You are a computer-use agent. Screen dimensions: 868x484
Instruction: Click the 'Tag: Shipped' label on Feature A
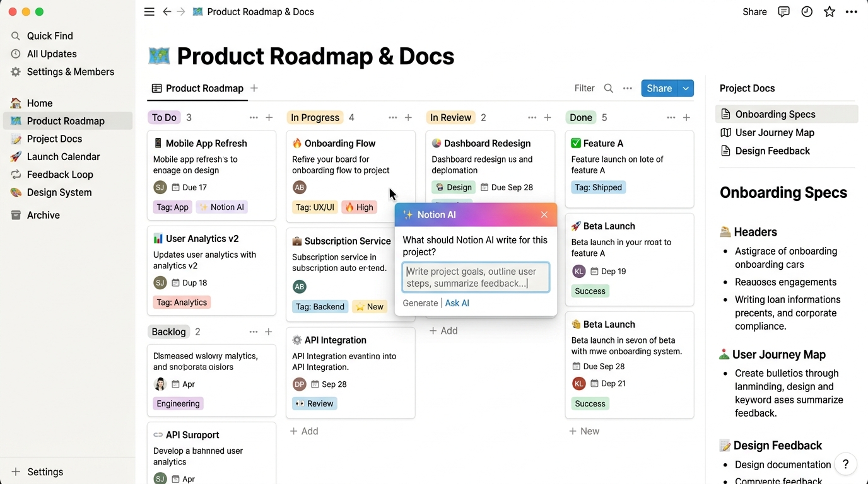[x=598, y=187]
